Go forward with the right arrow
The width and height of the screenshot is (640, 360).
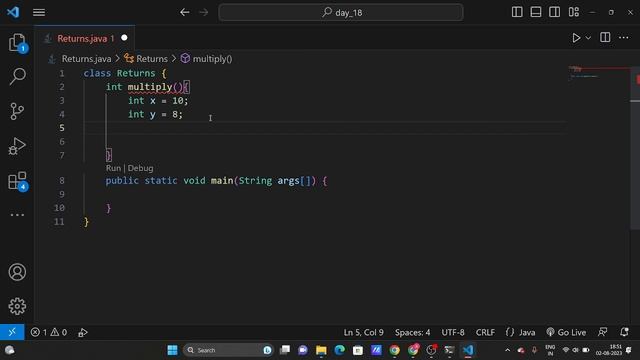tap(204, 12)
